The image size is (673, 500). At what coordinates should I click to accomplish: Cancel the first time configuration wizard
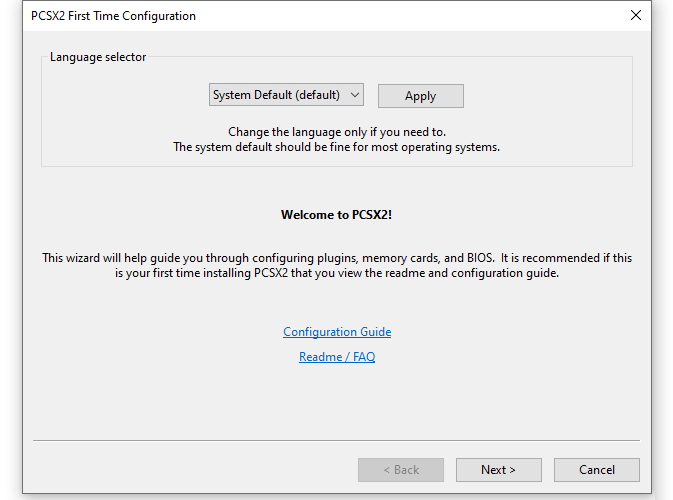click(x=597, y=470)
